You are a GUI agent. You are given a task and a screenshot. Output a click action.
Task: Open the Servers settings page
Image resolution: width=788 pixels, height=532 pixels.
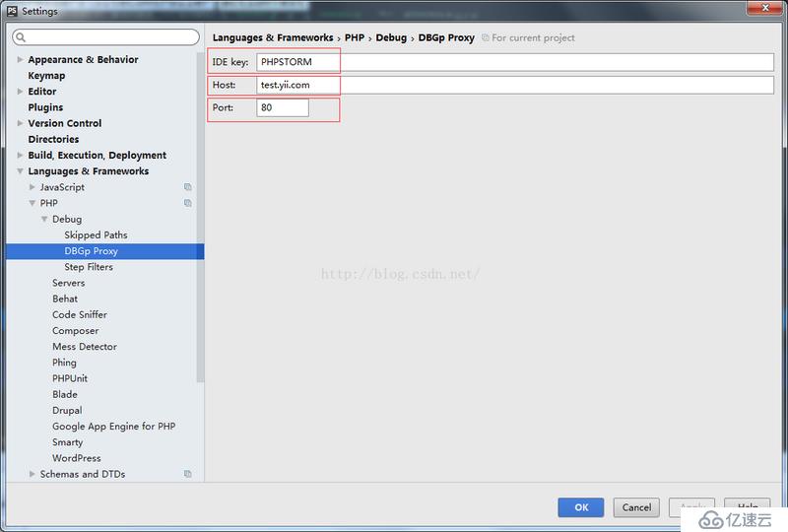click(x=69, y=283)
